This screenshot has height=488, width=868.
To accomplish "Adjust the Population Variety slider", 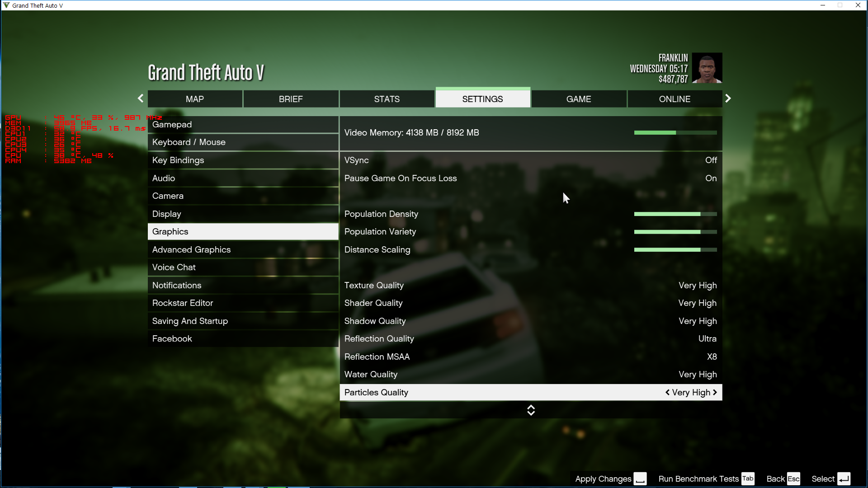I will click(x=675, y=232).
